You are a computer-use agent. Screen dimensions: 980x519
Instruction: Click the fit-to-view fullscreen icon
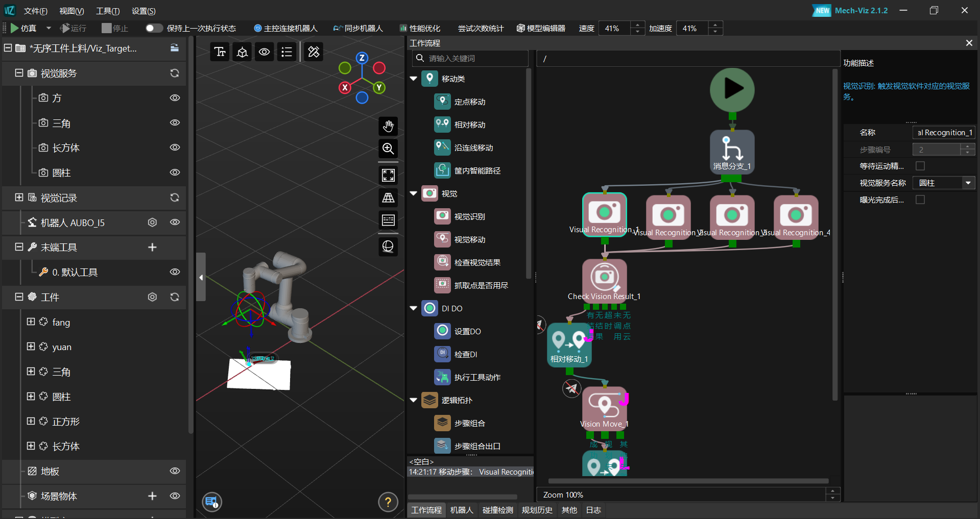pyautogui.click(x=388, y=175)
